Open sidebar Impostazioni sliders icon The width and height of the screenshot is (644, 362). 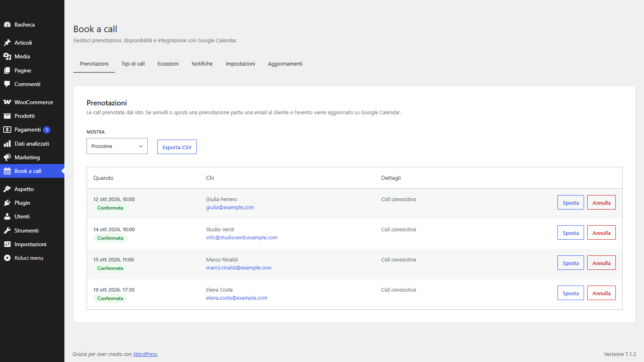pyautogui.click(x=7, y=244)
